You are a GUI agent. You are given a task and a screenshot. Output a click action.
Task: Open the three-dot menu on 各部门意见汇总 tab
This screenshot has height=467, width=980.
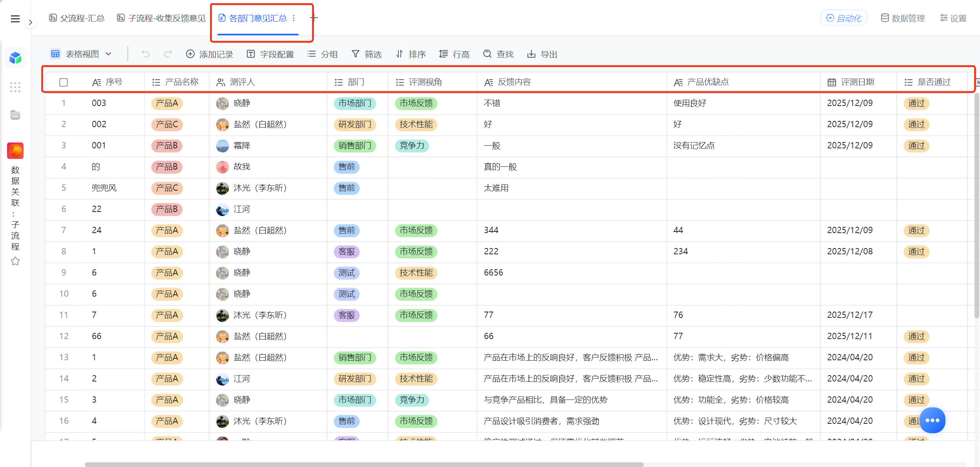tap(294, 18)
